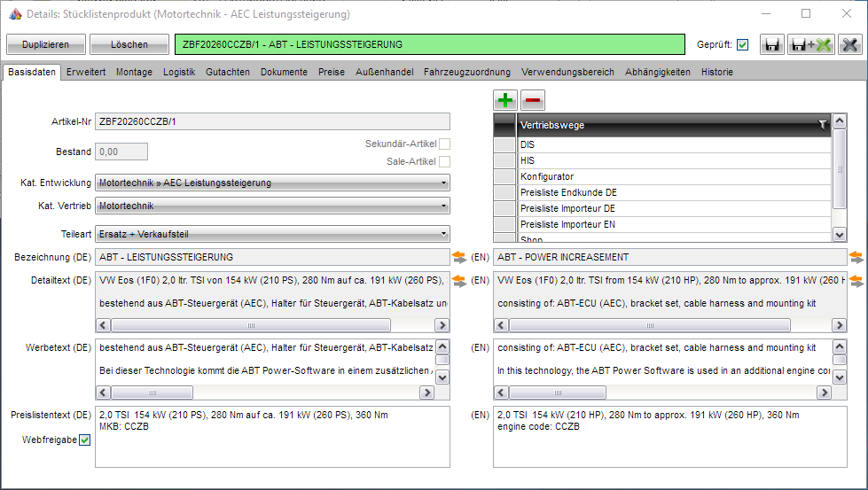Click the Detailtext (DE) scroll-right arrow
Viewport: 868px width, 490px height.
pos(442,324)
